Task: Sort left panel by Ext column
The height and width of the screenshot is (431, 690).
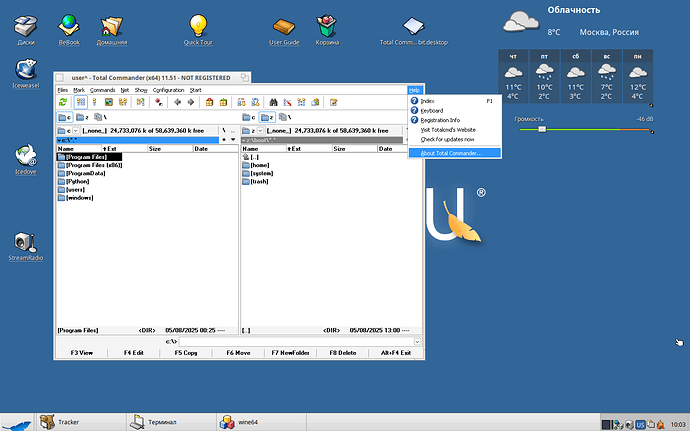Action: click(125, 149)
